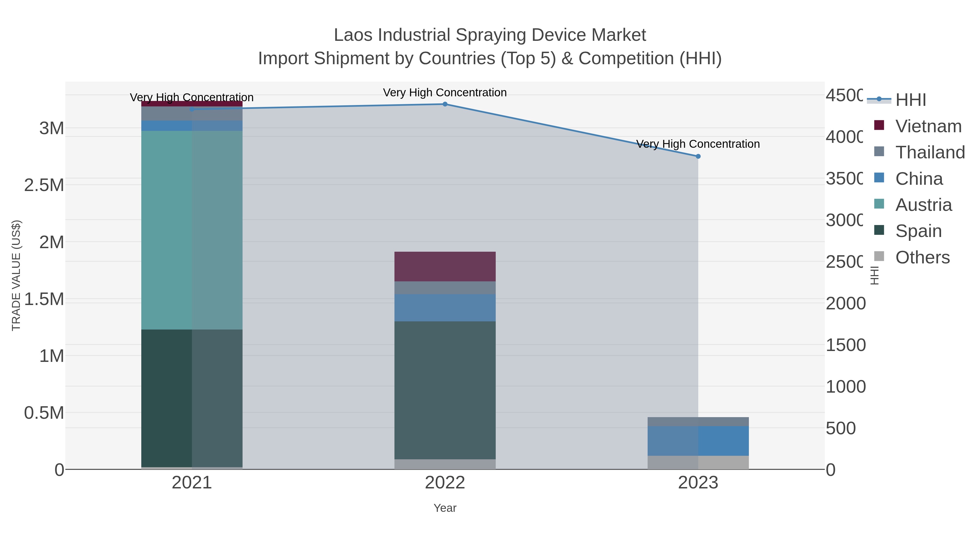Toggle Vietnam series in legend
Image resolution: width=980 pixels, height=551 pixels.
(918, 126)
